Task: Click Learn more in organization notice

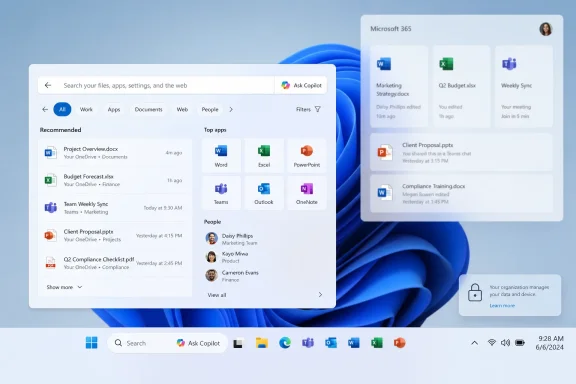Action: pyautogui.click(x=502, y=305)
